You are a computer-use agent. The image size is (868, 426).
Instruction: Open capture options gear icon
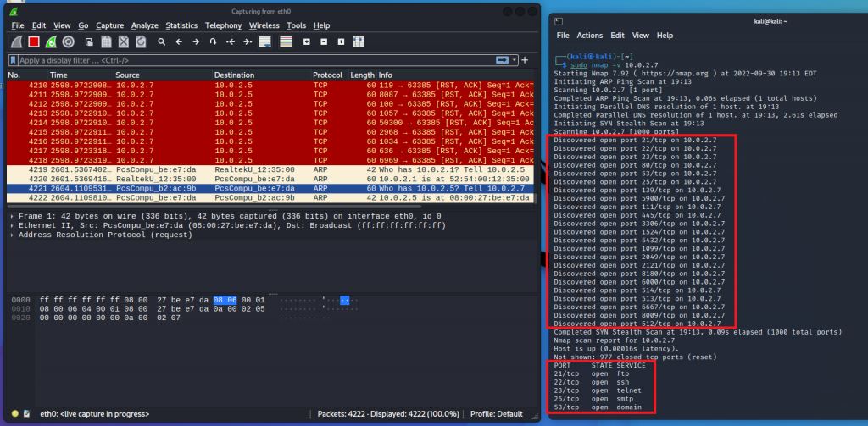point(68,41)
